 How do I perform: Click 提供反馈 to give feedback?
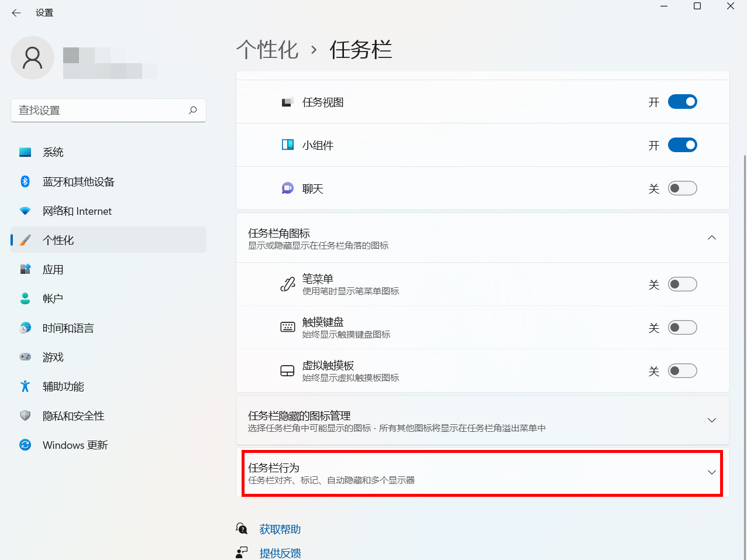[280, 552]
